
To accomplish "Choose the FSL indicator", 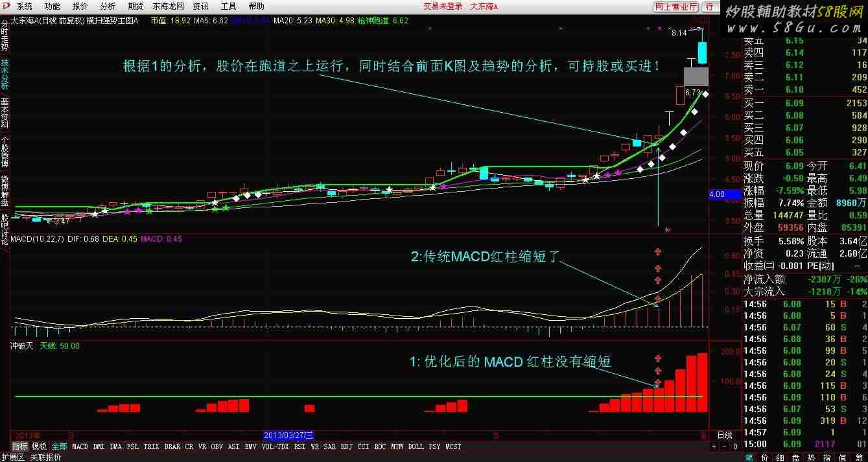I will [132, 446].
